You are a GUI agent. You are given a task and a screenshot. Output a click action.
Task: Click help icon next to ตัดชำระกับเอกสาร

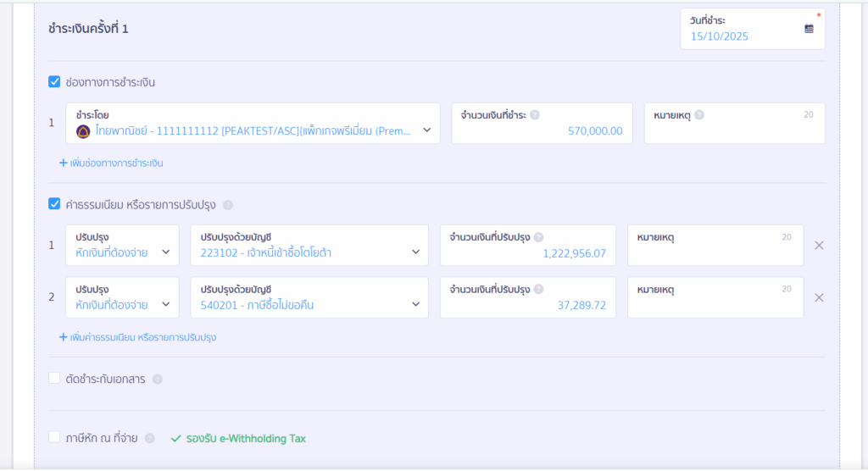click(x=157, y=380)
